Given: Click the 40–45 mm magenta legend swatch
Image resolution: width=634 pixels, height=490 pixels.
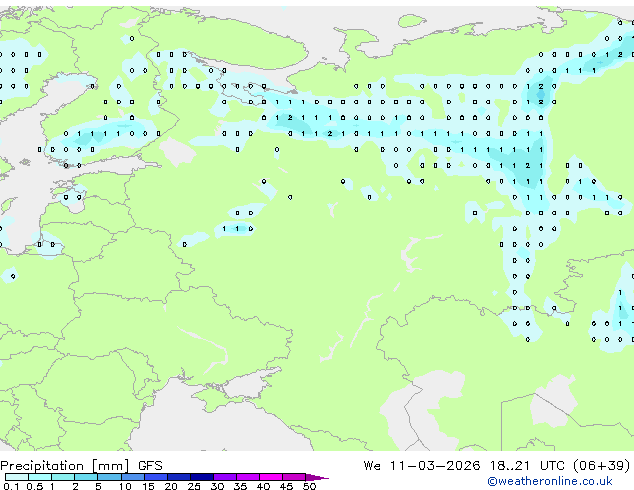Looking at the screenshot, I should 271,477.
